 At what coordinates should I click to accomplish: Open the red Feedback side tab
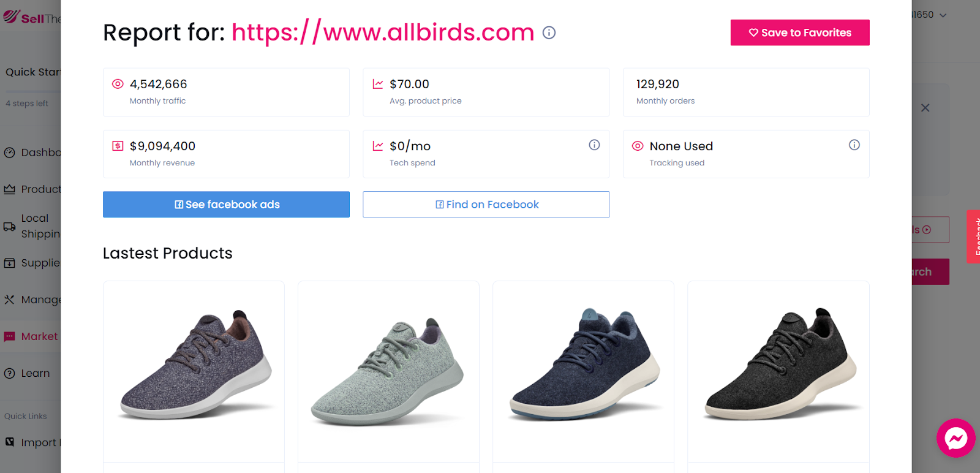973,236
